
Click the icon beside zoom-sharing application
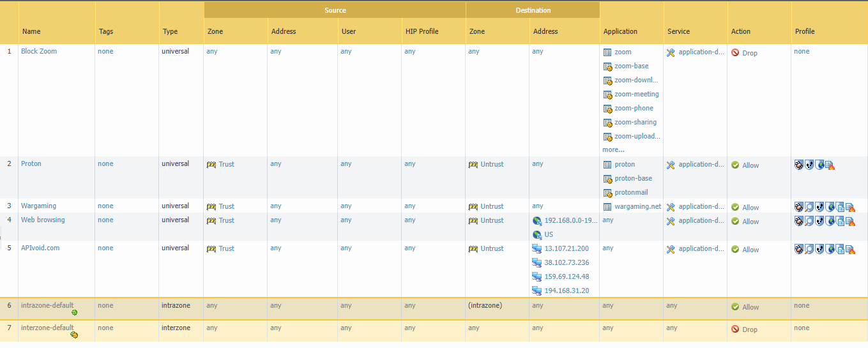pos(608,123)
